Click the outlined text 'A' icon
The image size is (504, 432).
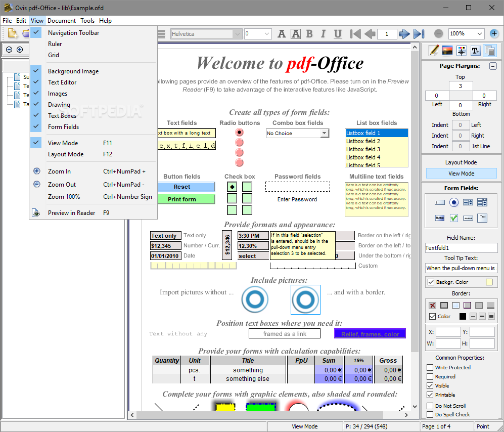coord(296,33)
